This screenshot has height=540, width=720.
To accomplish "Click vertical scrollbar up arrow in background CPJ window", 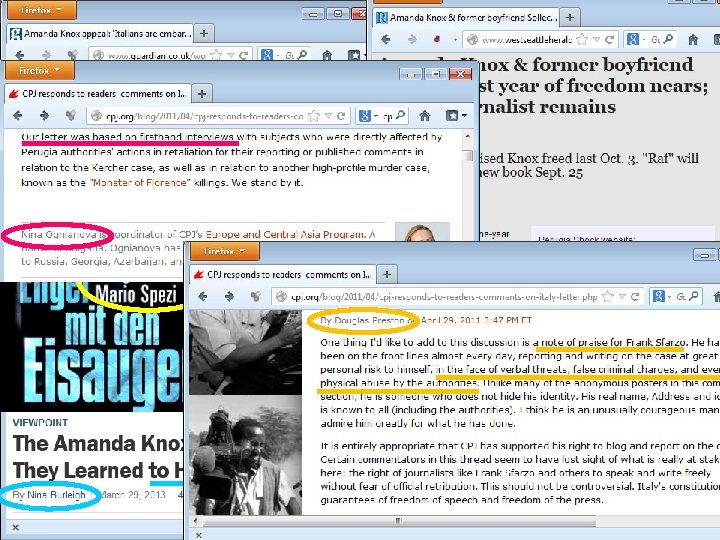I will [467, 136].
